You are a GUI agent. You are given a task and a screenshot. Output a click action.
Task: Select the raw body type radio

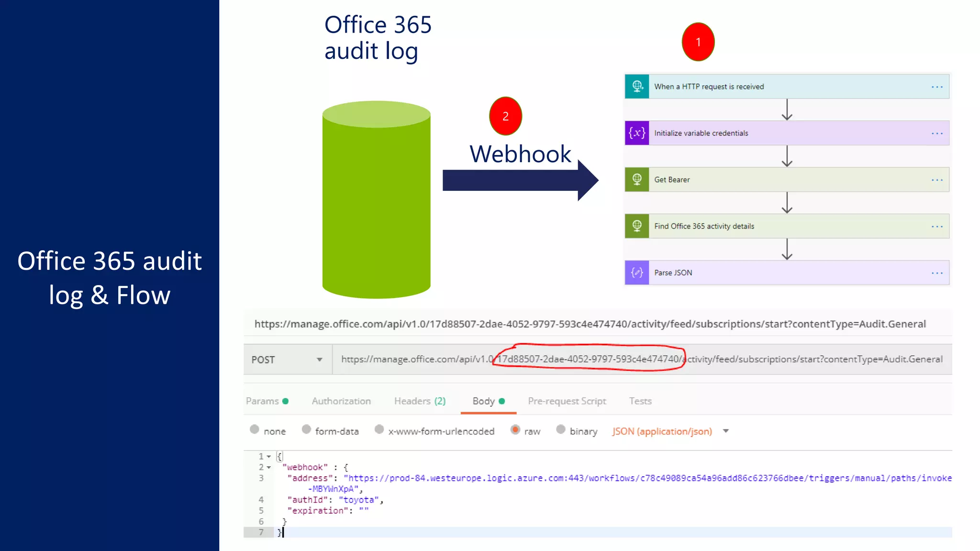pyautogui.click(x=515, y=430)
